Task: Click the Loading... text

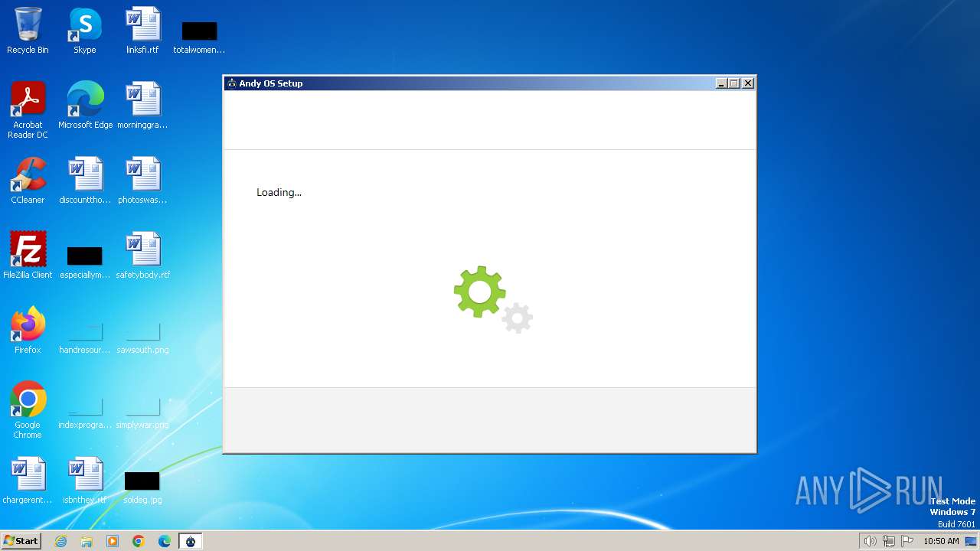Action: 279,192
